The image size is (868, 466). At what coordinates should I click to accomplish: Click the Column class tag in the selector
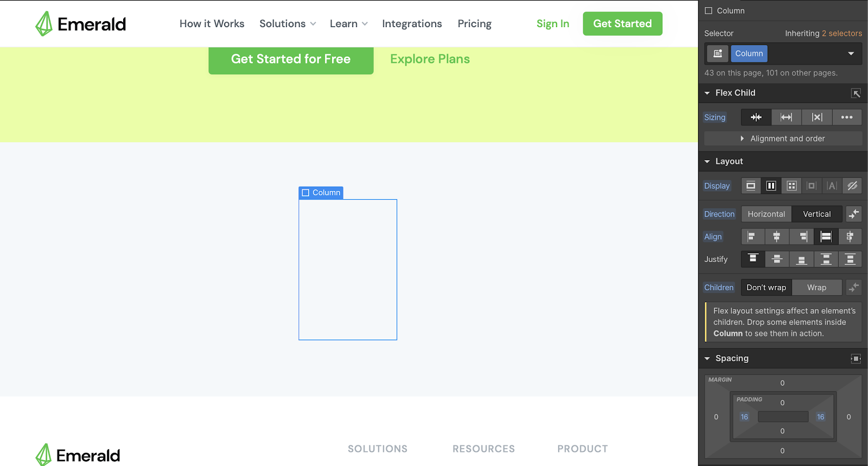click(749, 53)
